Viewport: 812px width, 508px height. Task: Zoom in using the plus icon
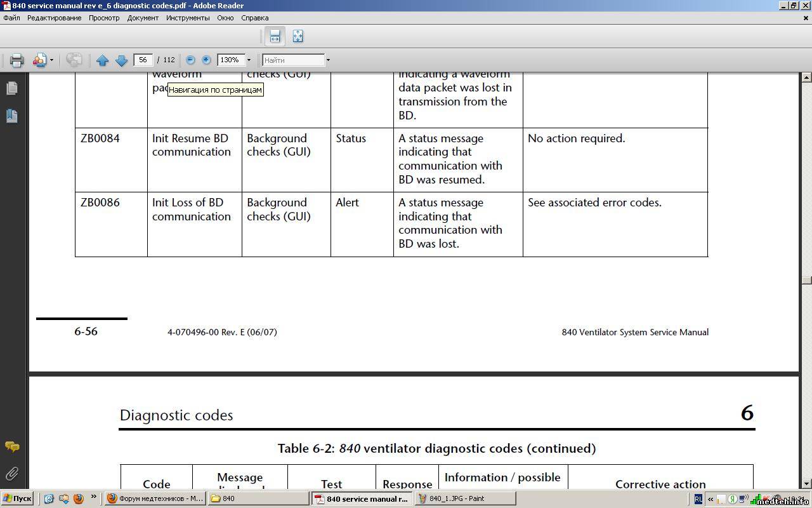(x=206, y=60)
